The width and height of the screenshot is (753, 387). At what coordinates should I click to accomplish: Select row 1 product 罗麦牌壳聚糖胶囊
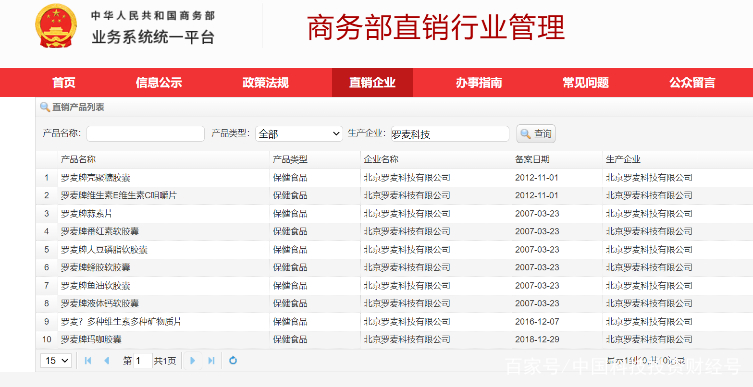[x=96, y=178]
